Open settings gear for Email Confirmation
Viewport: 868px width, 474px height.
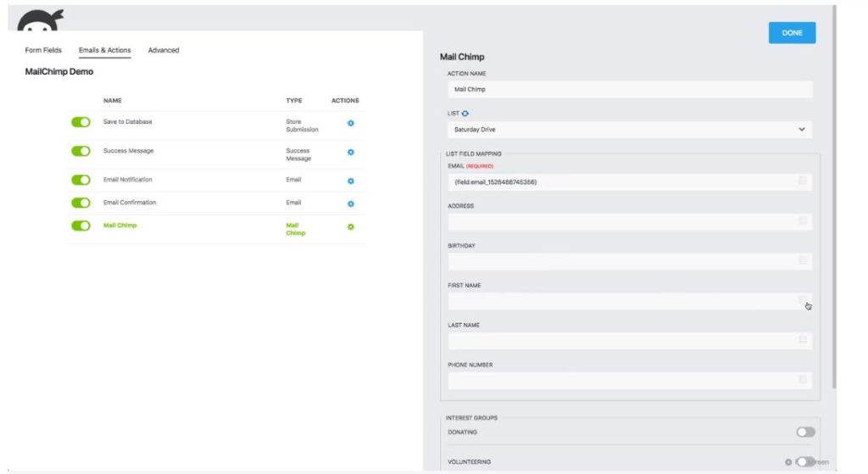point(350,204)
